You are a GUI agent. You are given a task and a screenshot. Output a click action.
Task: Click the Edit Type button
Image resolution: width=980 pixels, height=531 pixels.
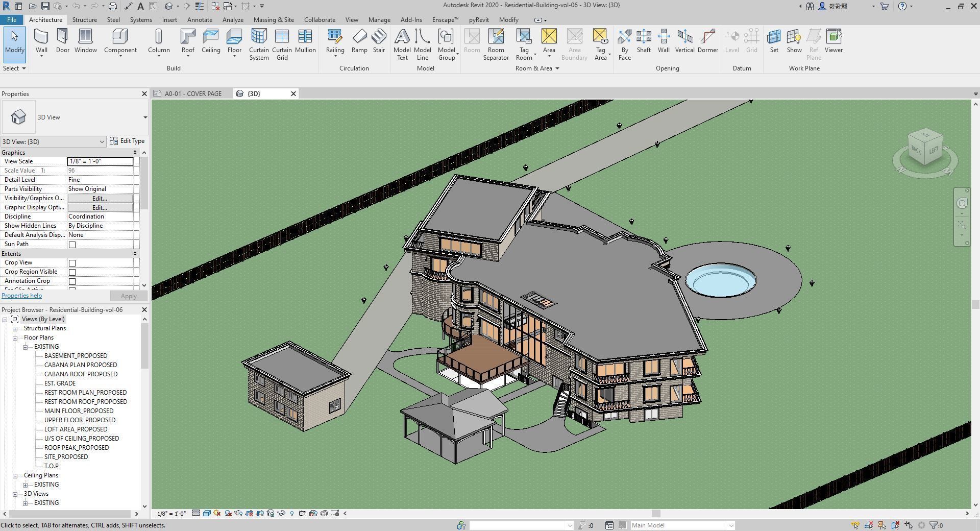pos(128,141)
